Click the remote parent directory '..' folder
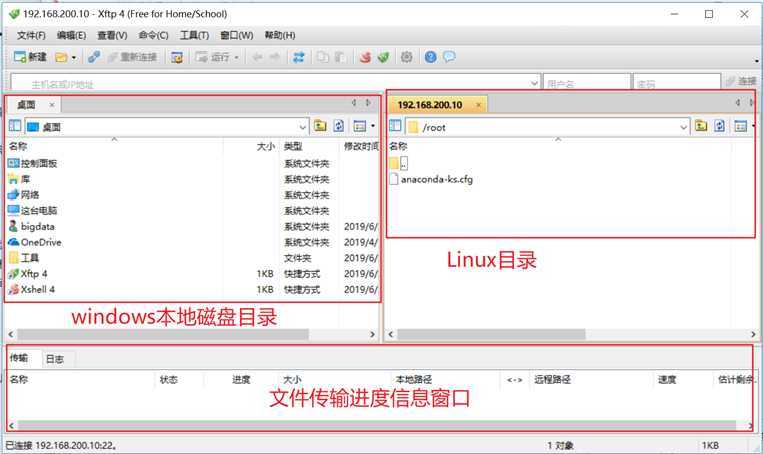This screenshot has height=454, width=763. pyautogui.click(x=399, y=163)
